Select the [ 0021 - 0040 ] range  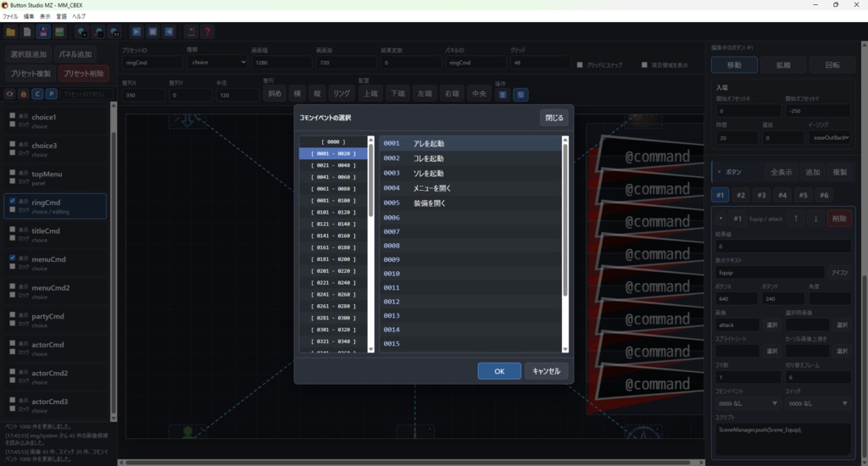(333, 165)
